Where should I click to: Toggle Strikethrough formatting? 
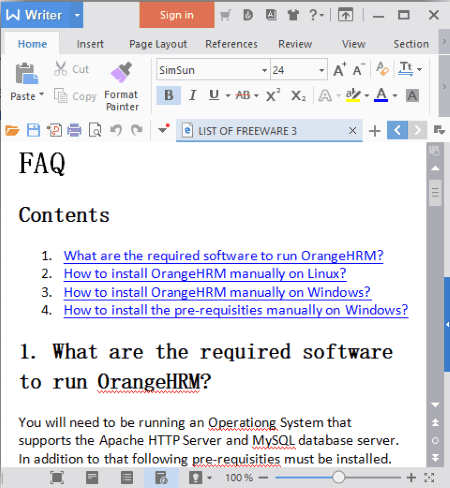[243, 96]
